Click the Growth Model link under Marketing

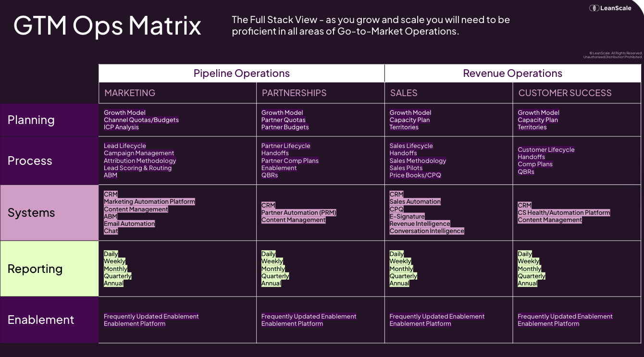125,112
